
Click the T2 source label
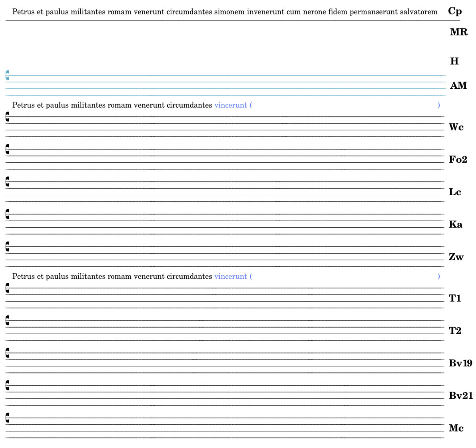coord(455,331)
